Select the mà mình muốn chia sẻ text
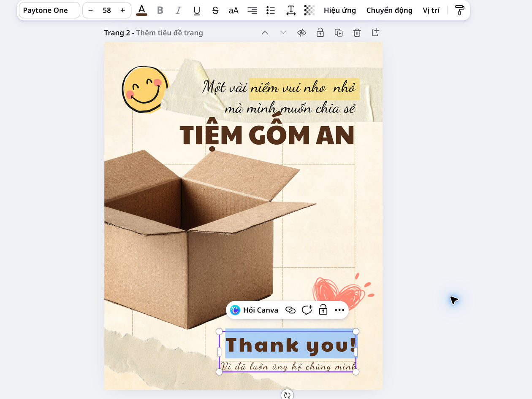The width and height of the screenshot is (532, 399). tap(290, 109)
